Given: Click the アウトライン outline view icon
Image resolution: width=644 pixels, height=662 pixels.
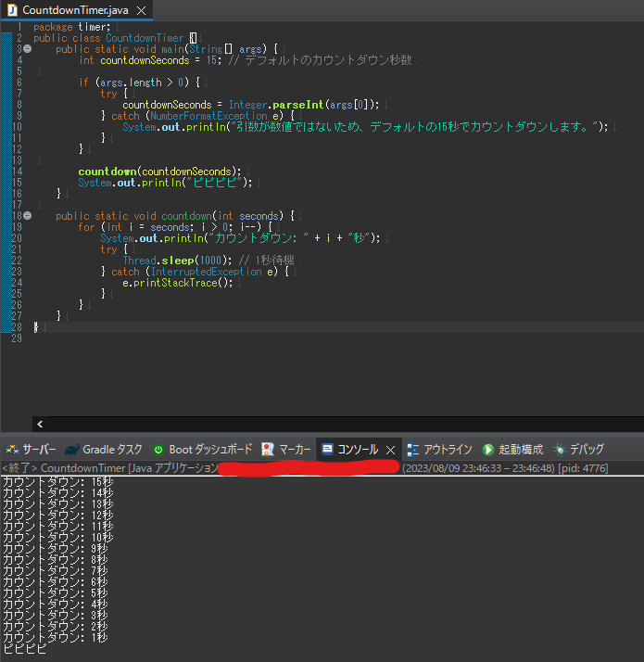Looking at the screenshot, I should 413,450.
